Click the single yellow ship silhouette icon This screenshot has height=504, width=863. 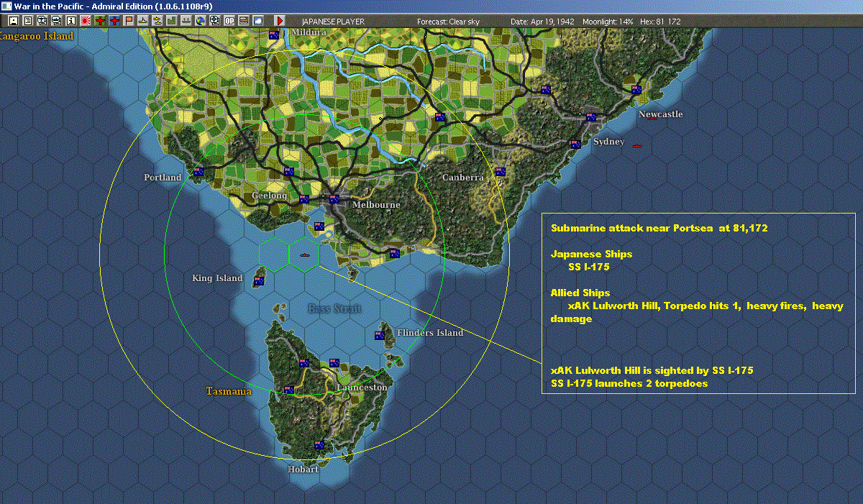point(143,21)
